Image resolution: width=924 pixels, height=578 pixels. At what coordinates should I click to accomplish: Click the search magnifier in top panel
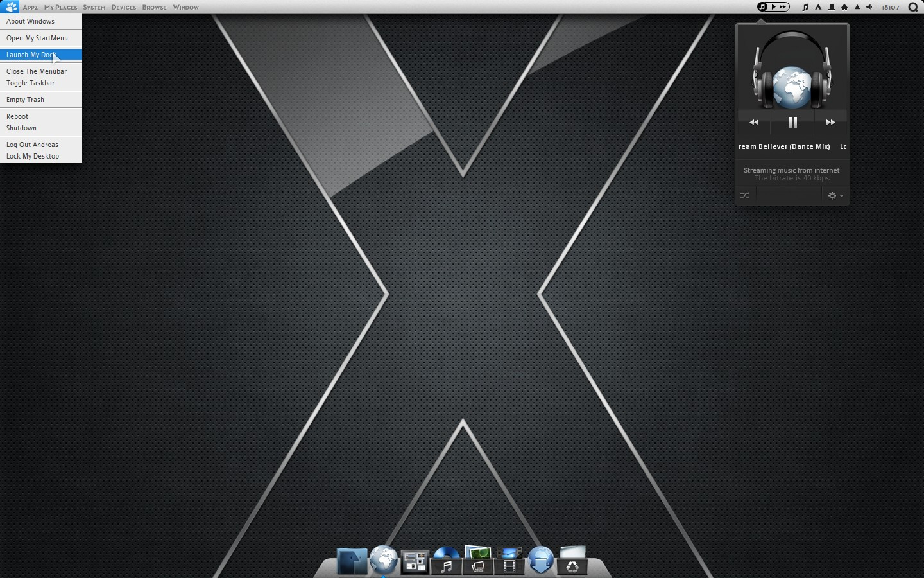coord(914,7)
